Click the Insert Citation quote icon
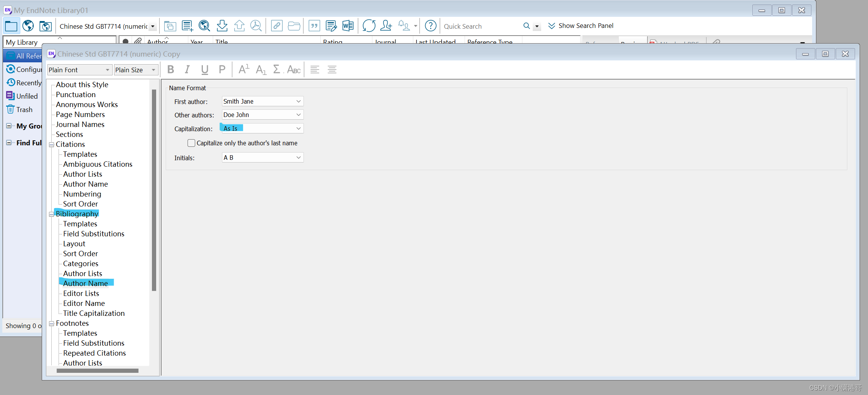This screenshot has width=868, height=395. coord(314,26)
